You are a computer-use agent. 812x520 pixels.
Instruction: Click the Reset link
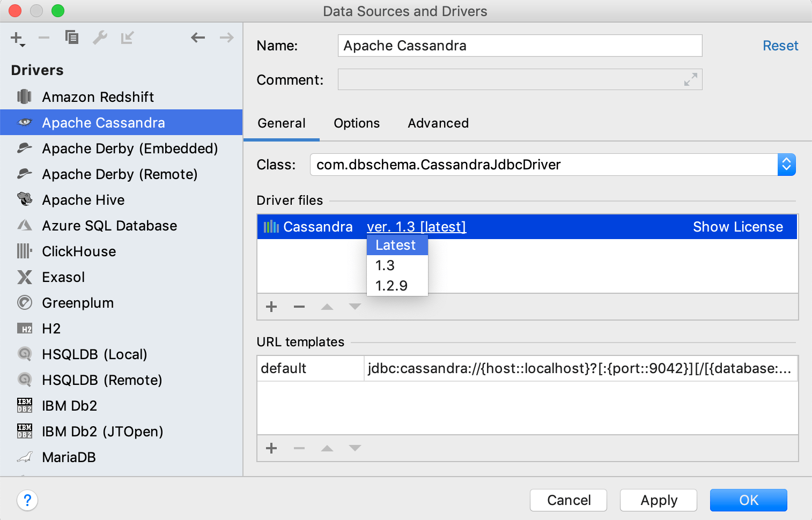point(780,46)
